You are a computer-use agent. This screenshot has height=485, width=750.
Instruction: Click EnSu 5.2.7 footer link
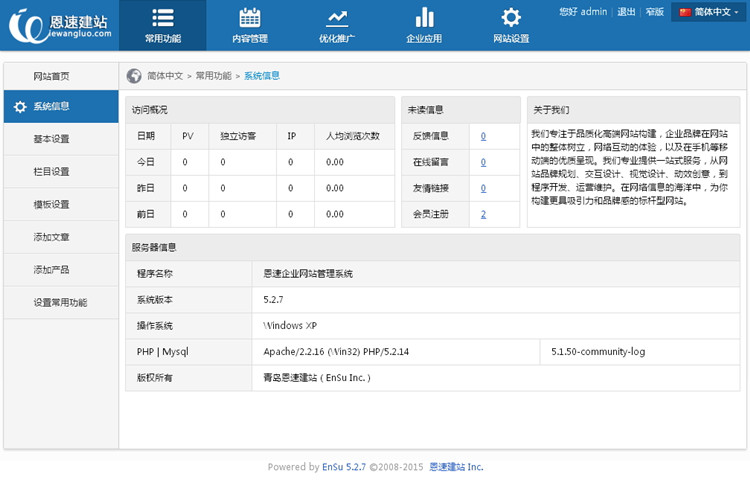pyautogui.click(x=344, y=467)
